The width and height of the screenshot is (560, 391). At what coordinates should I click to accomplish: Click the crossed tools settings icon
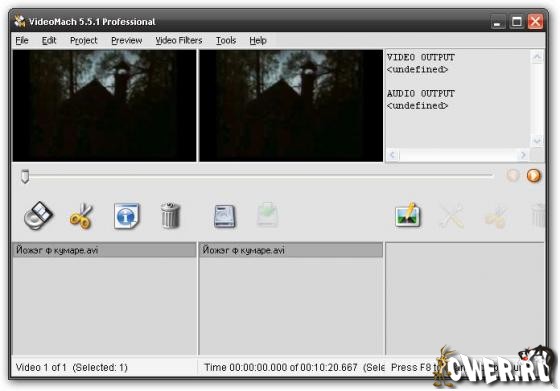(x=451, y=216)
